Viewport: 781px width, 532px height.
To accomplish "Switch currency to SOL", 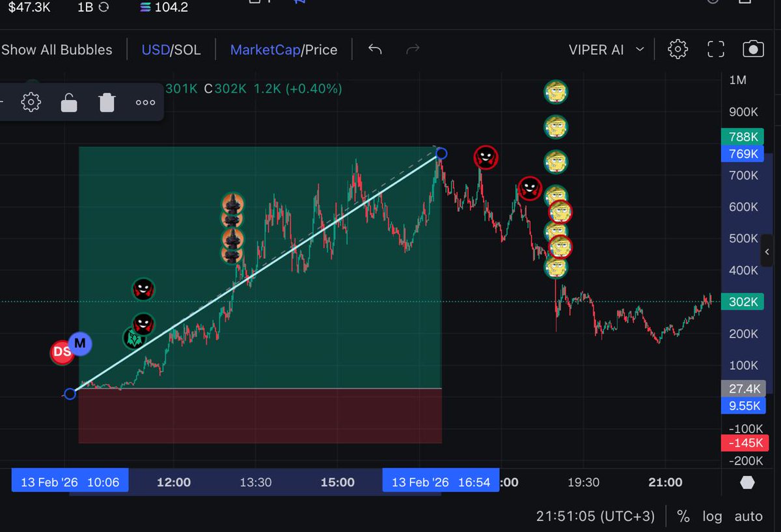I will [x=187, y=49].
